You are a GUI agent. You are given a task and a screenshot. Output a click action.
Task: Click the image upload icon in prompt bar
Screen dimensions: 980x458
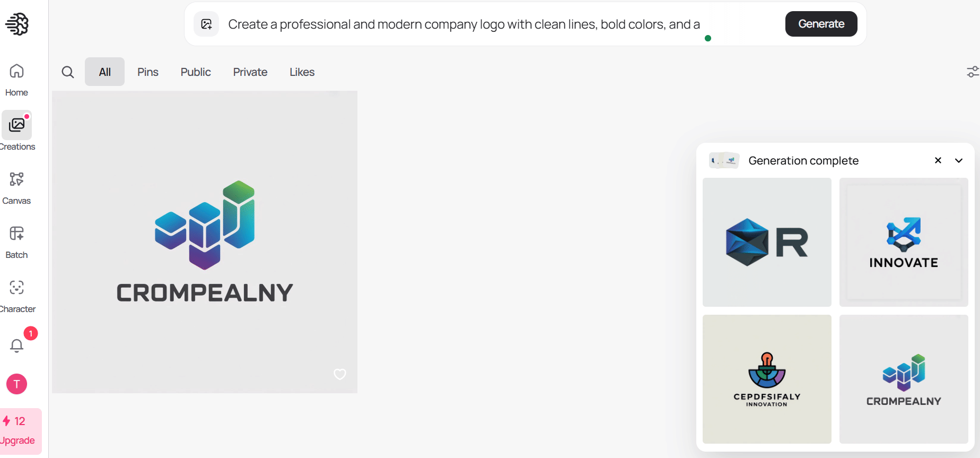(206, 23)
